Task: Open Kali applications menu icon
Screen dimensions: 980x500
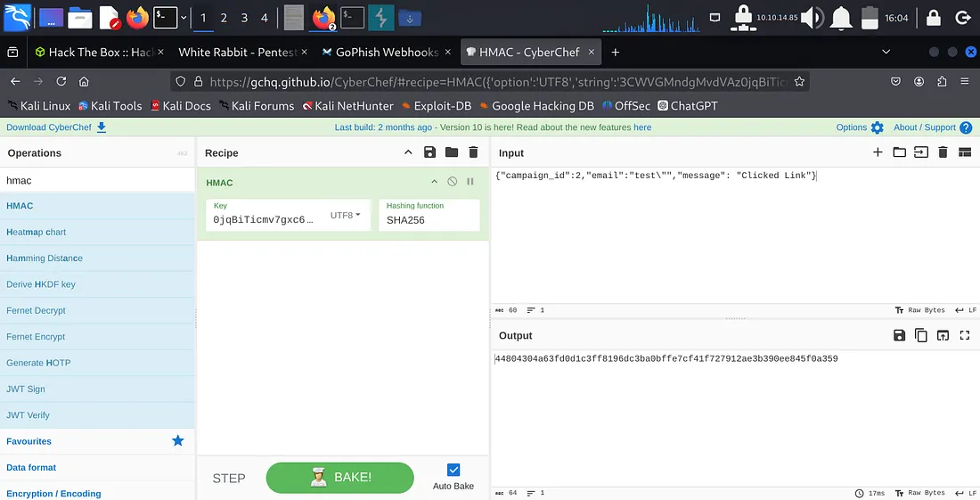Action: point(17,17)
